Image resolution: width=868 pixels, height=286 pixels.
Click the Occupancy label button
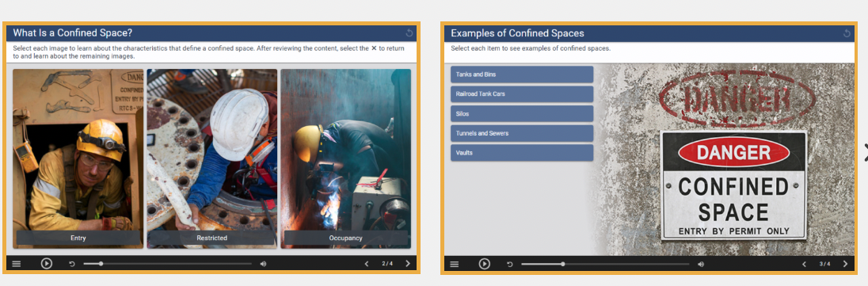pos(346,238)
